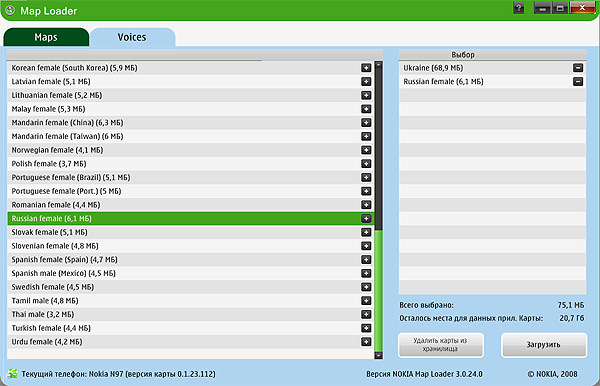Screen dimensions: 600x386
Task: Add Portuguese female (Brazil) voice
Action: point(366,178)
